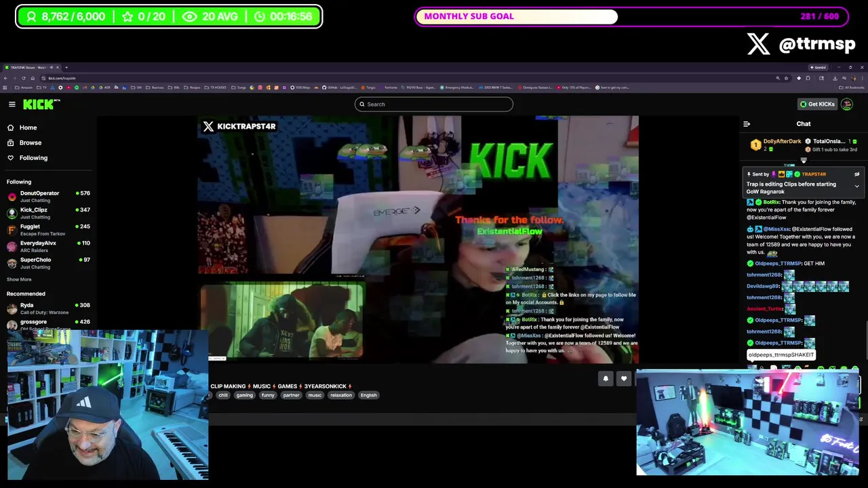868x488 pixels.
Task: Open the browser extensions puzzle icon
Action: coord(808,78)
